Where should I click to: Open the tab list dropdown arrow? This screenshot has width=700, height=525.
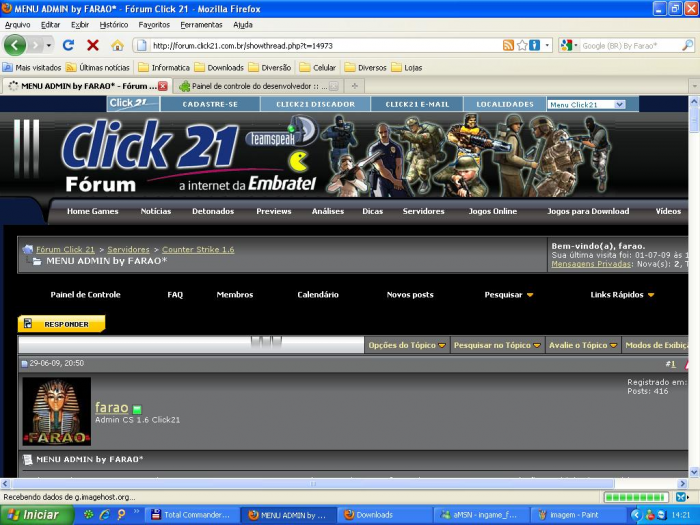click(694, 86)
